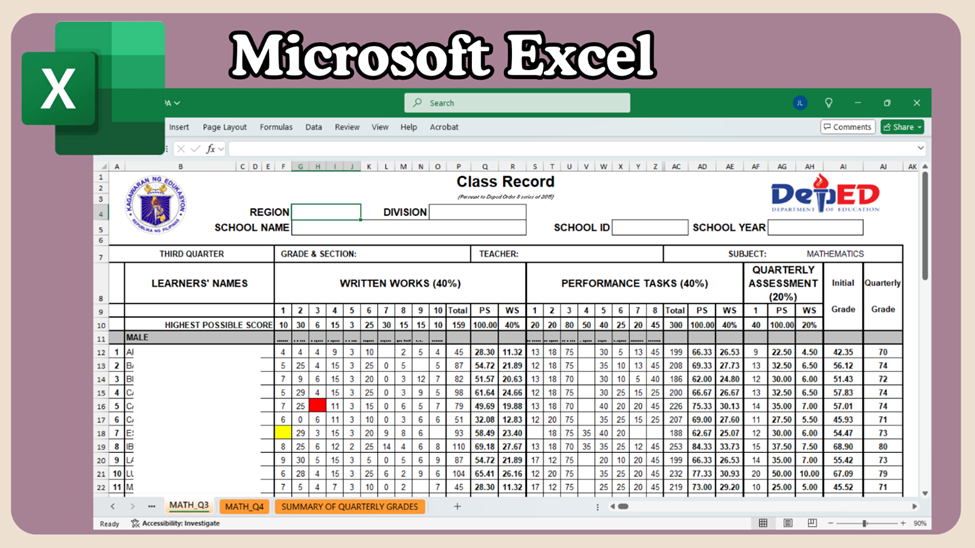The image size is (975, 548).
Task: Click the magnifier icon in Search box
Action: click(x=417, y=103)
